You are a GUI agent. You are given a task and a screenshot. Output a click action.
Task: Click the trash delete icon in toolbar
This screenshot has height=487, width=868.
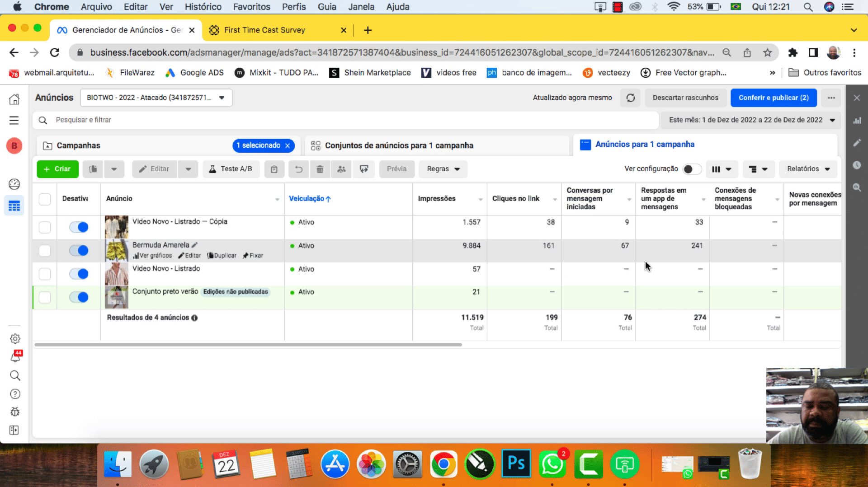(320, 169)
